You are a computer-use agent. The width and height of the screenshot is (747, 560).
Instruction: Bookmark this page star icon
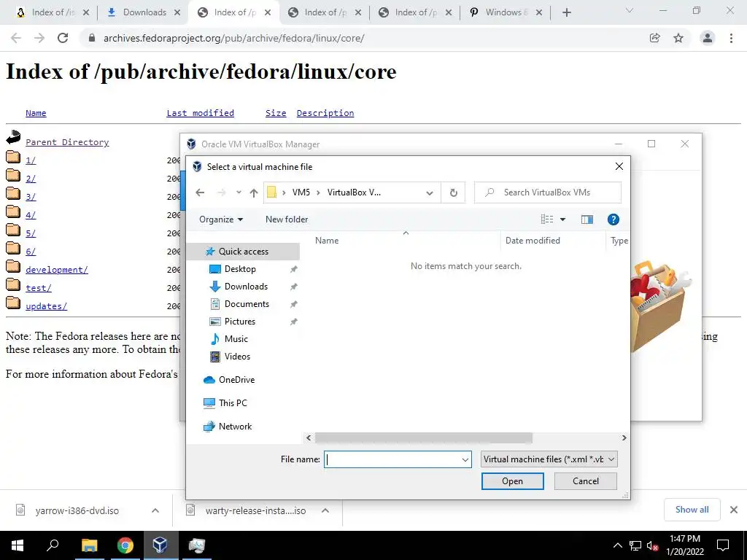coord(678,38)
